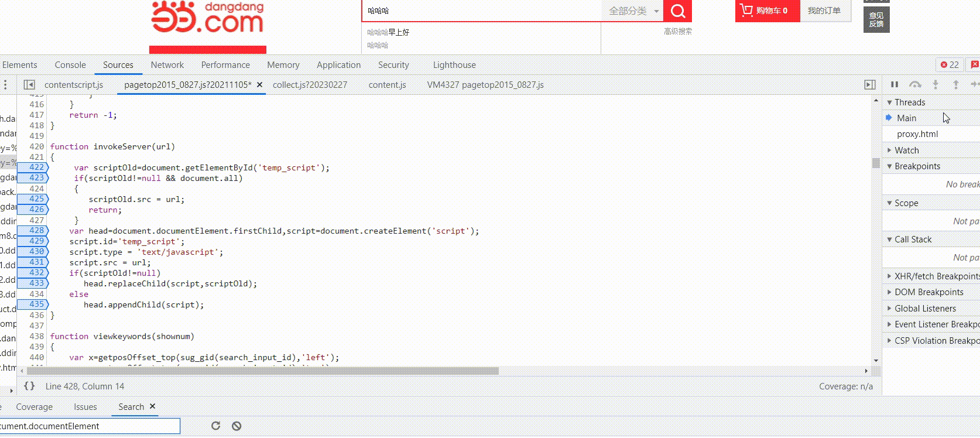Open the Issues drawer tab

[85, 407]
